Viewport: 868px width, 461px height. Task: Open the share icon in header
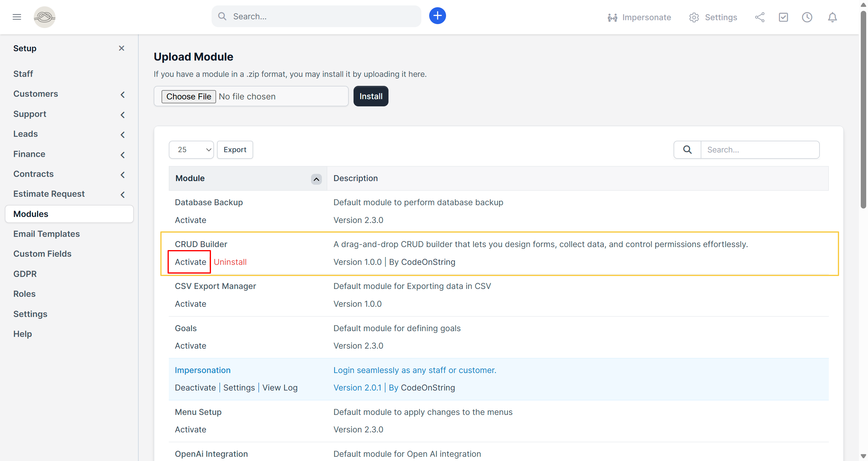[x=759, y=17]
